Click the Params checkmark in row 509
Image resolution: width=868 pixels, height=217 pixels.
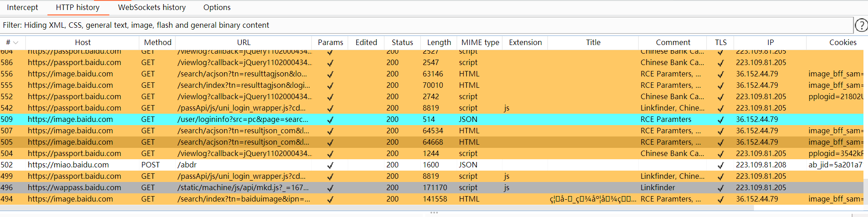330,120
